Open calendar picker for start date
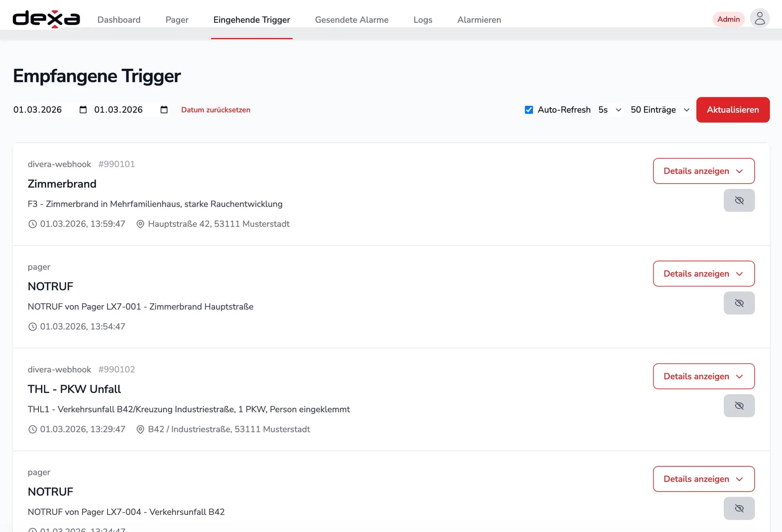This screenshot has width=782, height=532. pos(83,109)
